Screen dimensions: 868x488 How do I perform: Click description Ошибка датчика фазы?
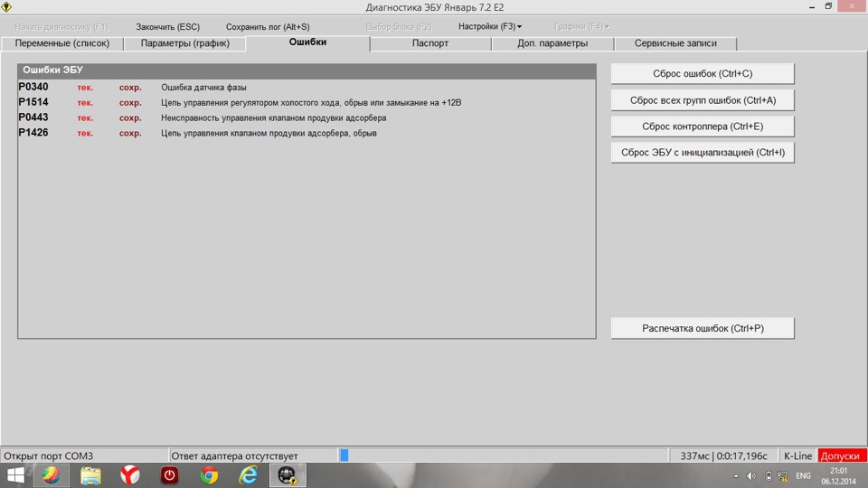click(x=203, y=88)
